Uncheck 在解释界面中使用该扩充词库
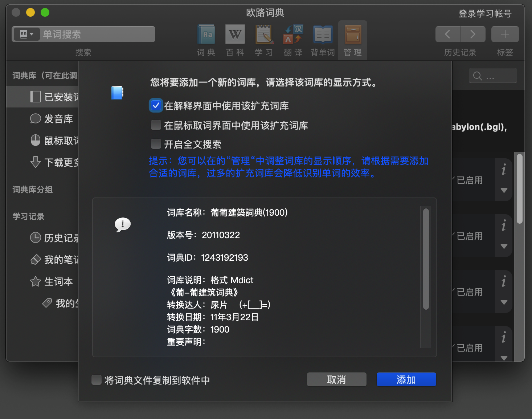The width and height of the screenshot is (532, 419). (156, 105)
